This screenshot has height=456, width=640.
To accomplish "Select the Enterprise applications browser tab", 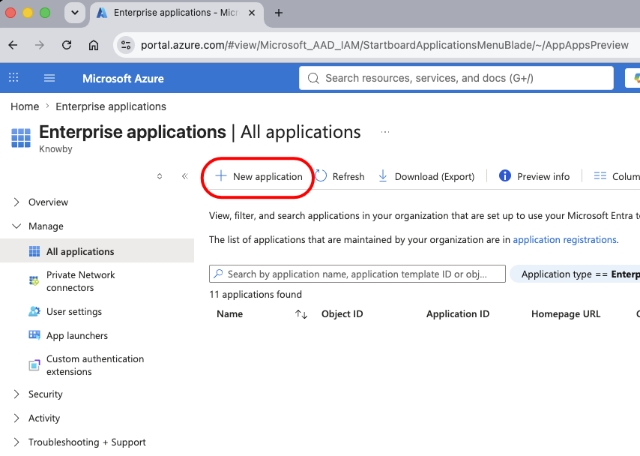I will pos(176,13).
